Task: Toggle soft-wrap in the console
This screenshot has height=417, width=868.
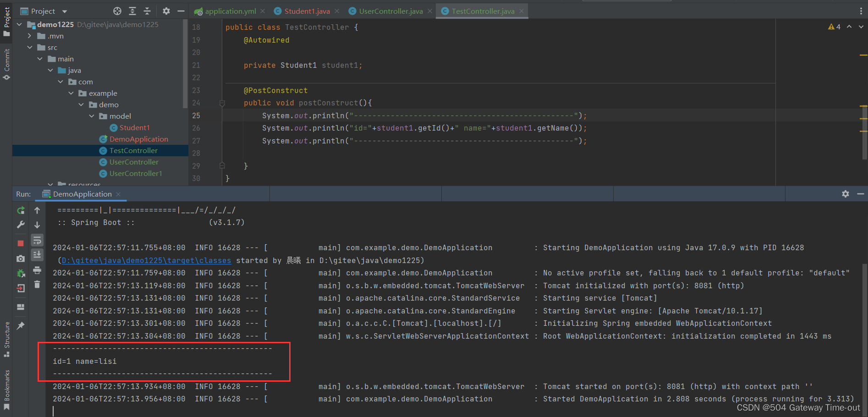Action: [37, 240]
